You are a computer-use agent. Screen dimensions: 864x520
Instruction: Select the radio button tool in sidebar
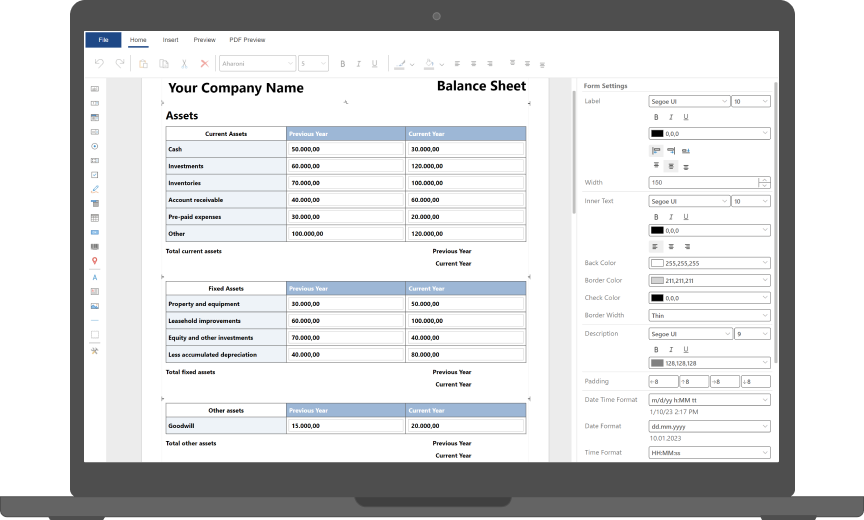click(95, 146)
